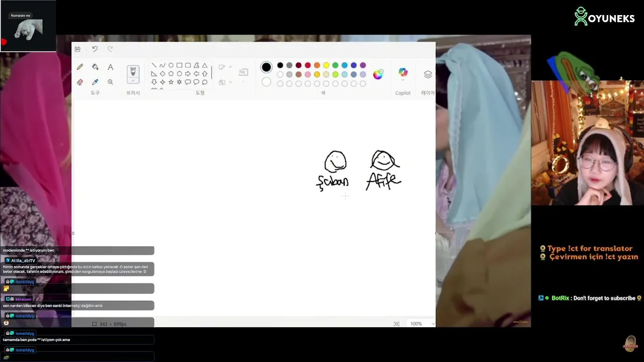This screenshot has height=362, width=644.
Task: Click the fit-to-window icon in status bar
Action: [x=396, y=324]
